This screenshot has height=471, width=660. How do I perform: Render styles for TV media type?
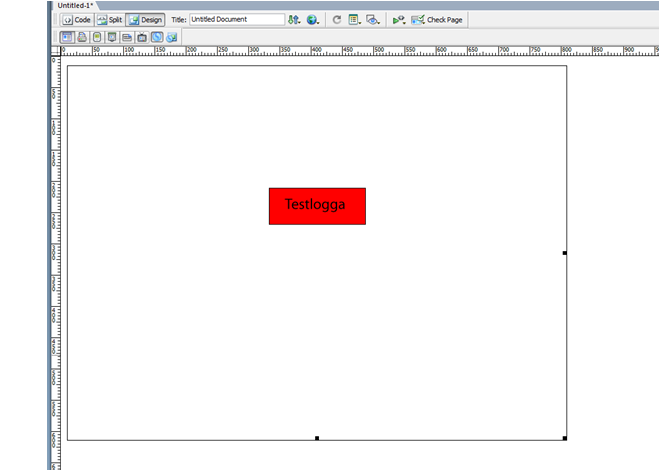(142, 37)
